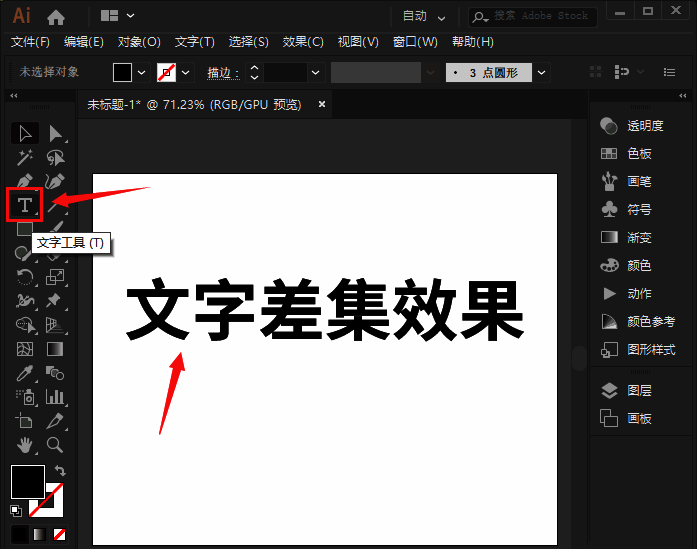
Task: Select the Hand tool
Action: 25,445
